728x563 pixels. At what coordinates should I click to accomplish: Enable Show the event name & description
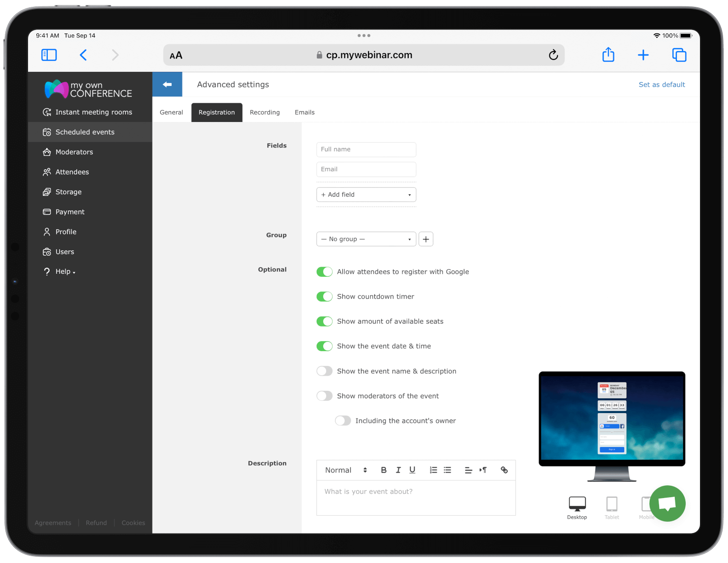tap(324, 371)
